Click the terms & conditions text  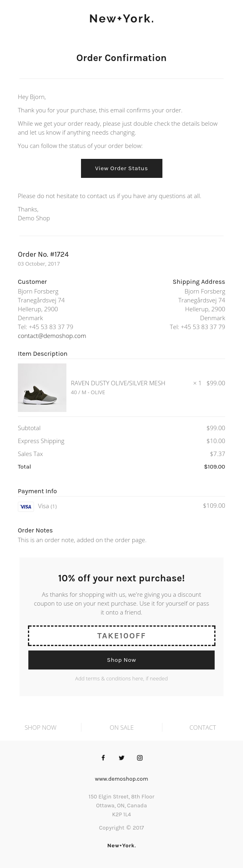point(122,678)
